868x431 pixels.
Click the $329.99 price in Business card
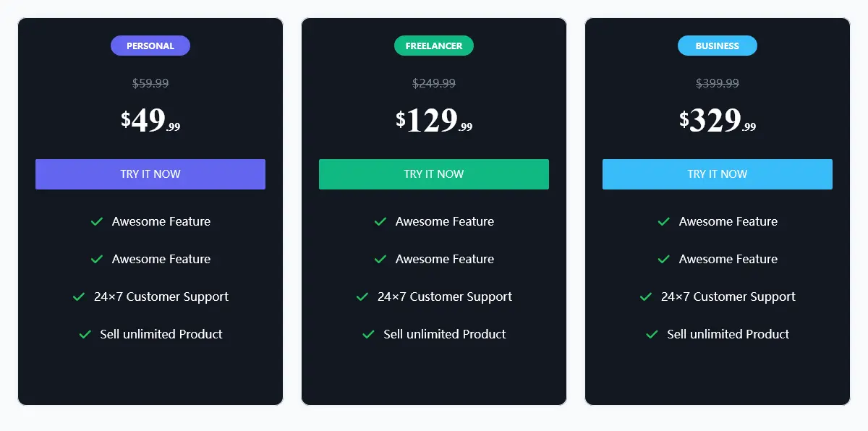pyautogui.click(x=718, y=120)
